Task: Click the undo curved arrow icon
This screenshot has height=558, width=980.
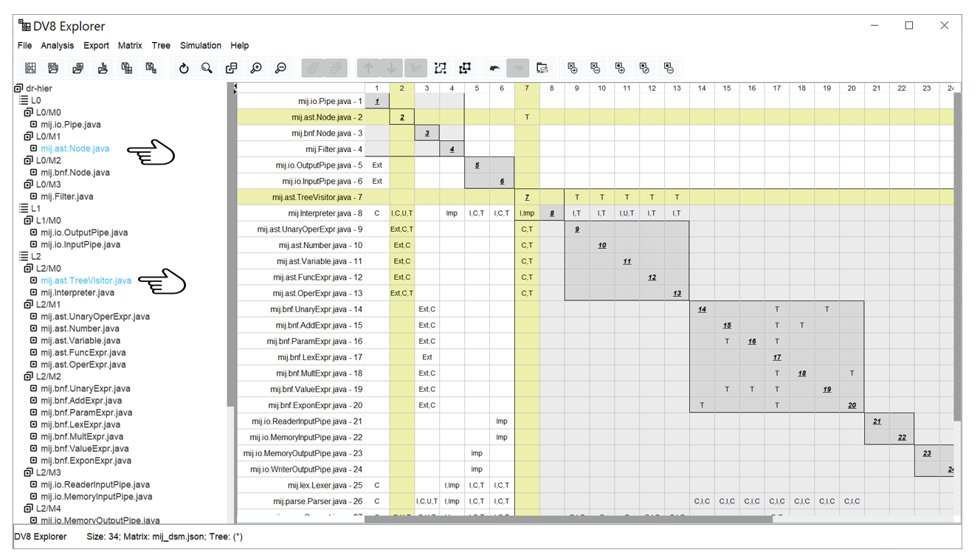Action: [x=494, y=68]
